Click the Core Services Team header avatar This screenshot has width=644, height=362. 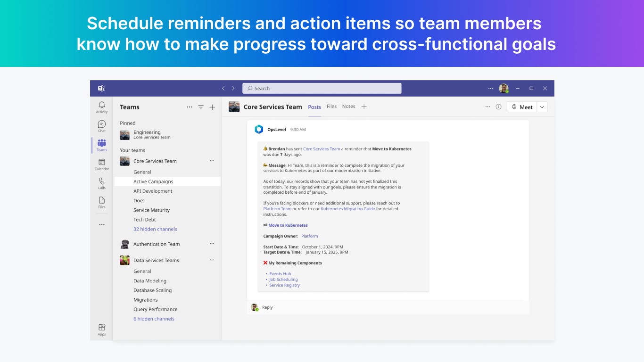[234, 107]
